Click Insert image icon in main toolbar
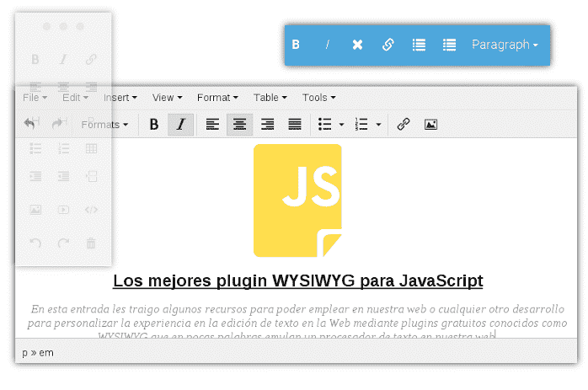This screenshot has width=588, height=390. [x=430, y=125]
